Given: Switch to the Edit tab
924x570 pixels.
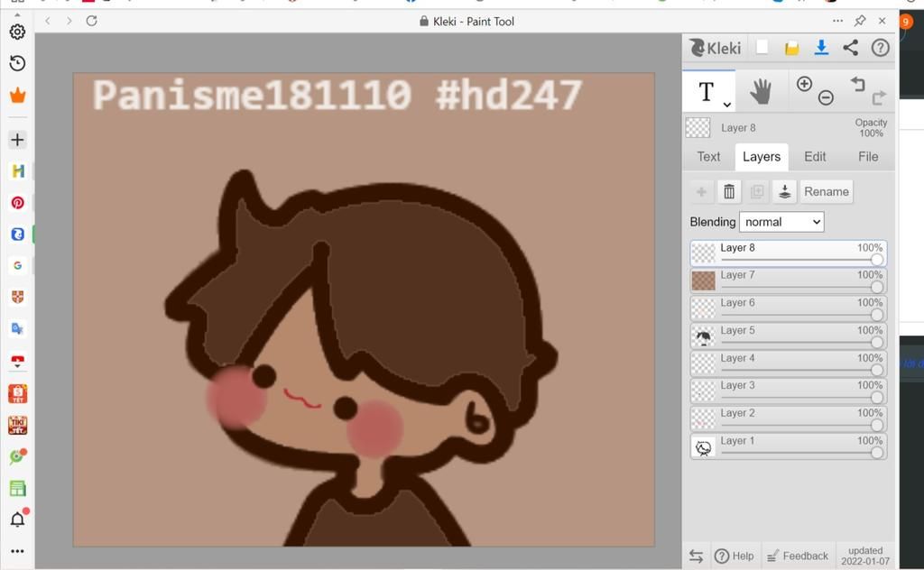Looking at the screenshot, I should point(815,157).
